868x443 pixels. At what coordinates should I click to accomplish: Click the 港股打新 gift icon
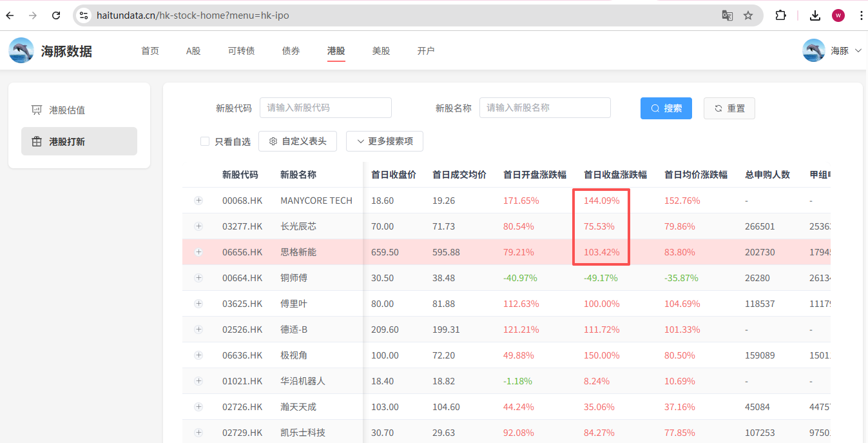(x=37, y=141)
